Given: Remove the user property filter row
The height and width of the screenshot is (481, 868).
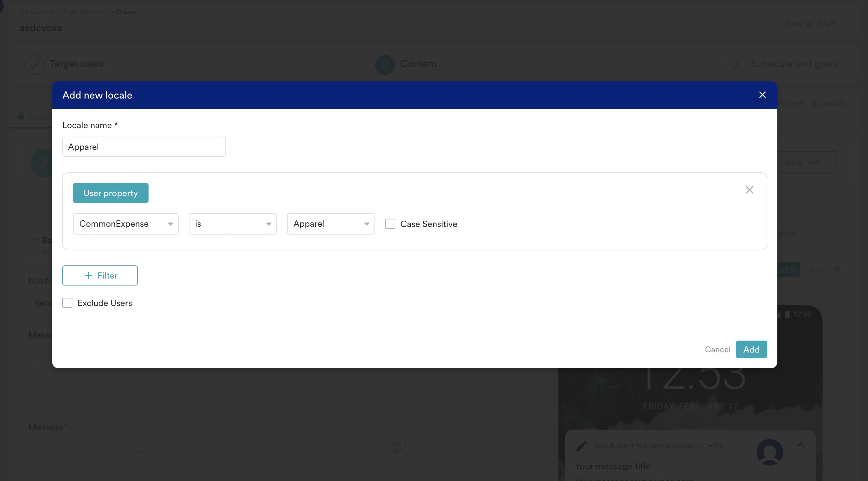Looking at the screenshot, I should pos(749,190).
